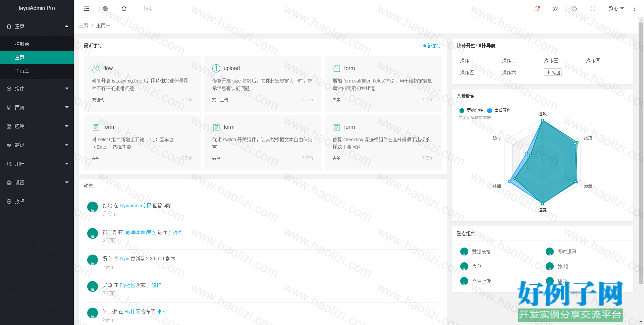Open shortcut 操作四
Image resolution: width=644 pixels, height=325 pixels.
point(593,60)
